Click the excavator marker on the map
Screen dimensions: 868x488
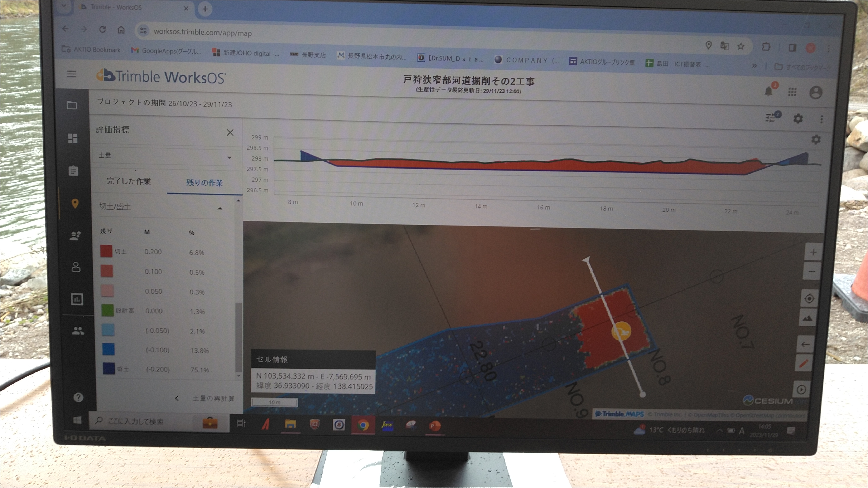click(621, 331)
